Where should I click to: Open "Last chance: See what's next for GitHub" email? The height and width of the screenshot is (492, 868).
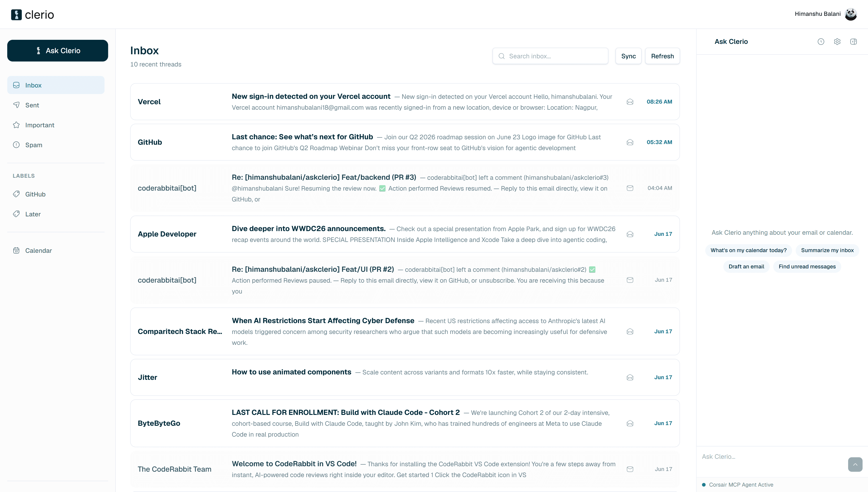[x=405, y=142]
